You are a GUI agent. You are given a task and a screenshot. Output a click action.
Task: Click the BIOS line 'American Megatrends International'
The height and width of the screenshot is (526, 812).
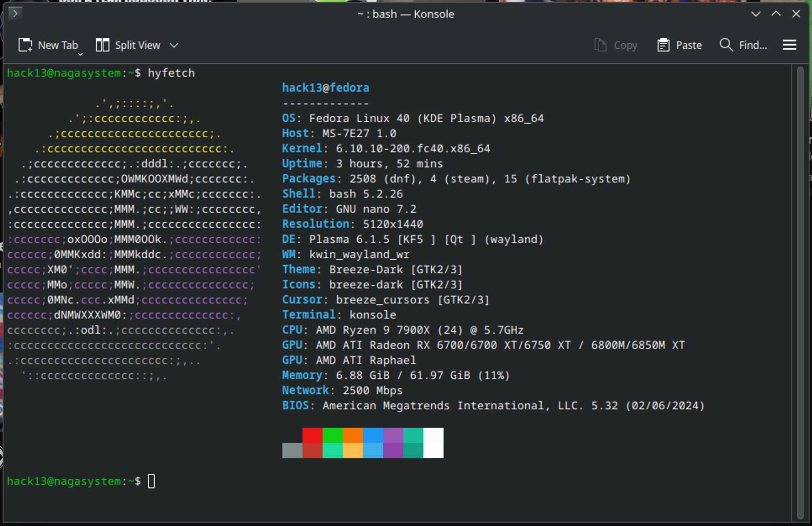click(x=433, y=405)
